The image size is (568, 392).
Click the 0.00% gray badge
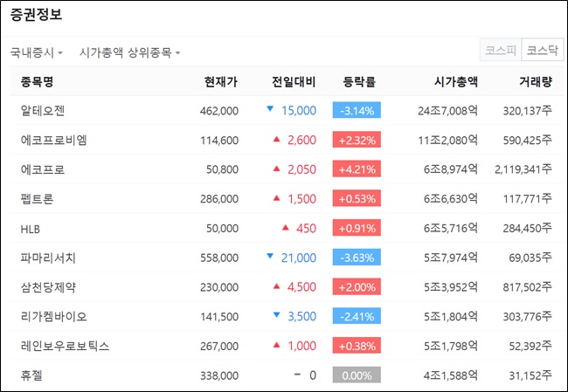[357, 375]
